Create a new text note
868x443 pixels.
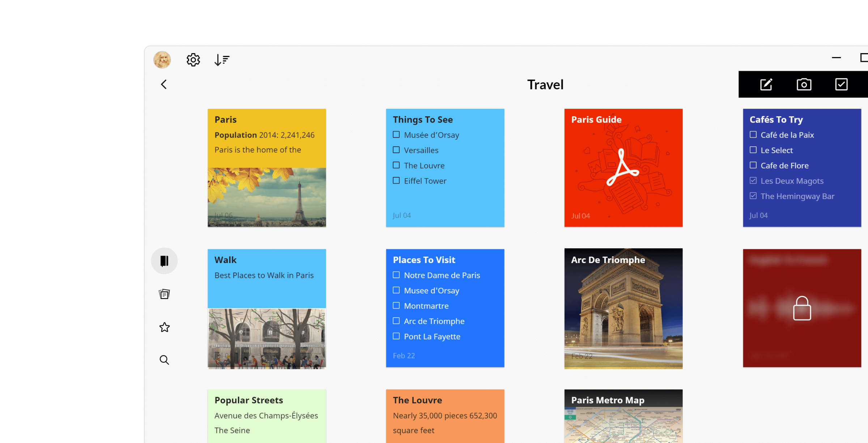click(766, 85)
